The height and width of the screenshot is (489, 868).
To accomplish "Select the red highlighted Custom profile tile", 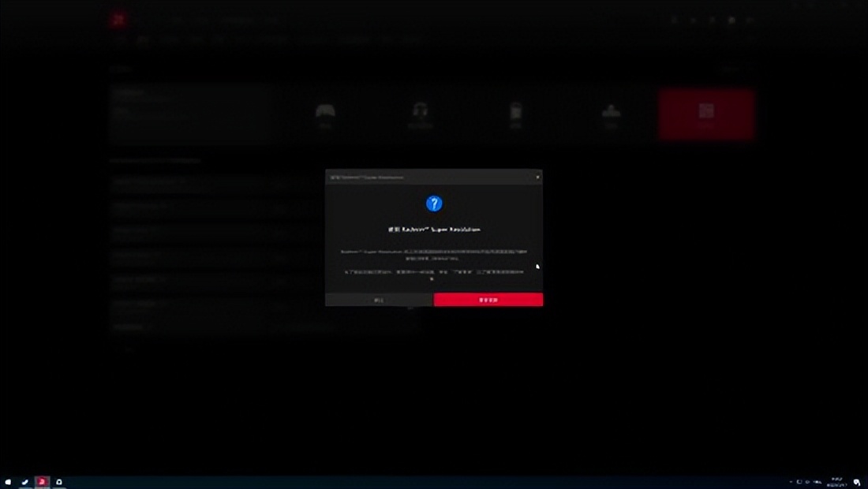I will (706, 114).
